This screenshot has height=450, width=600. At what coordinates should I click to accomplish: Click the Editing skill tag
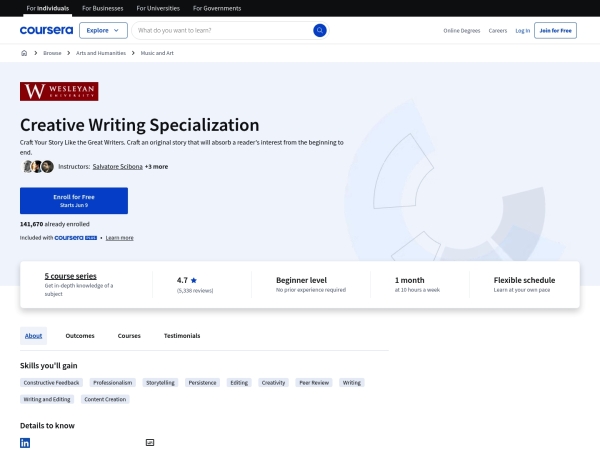tap(239, 383)
